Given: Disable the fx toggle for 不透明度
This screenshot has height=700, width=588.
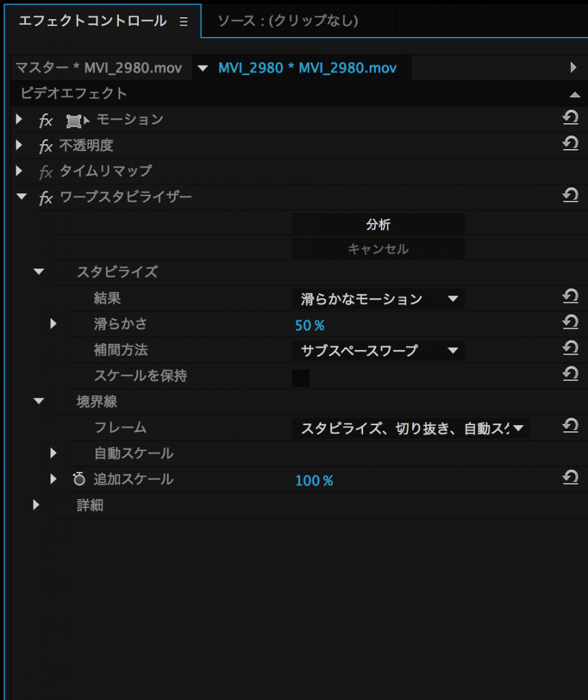Looking at the screenshot, I should tap(46, 146).
